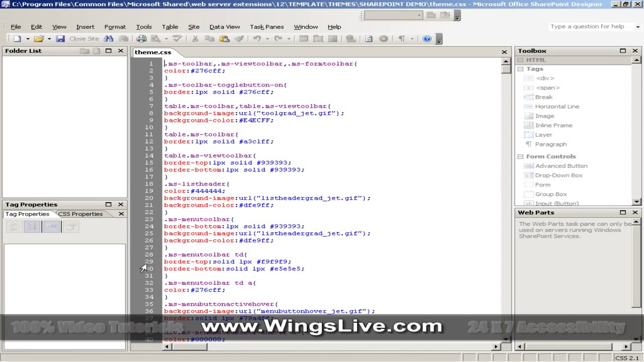
Task: Toggle Show Formatting Marks paragraph icon
Action: (401, 39)
